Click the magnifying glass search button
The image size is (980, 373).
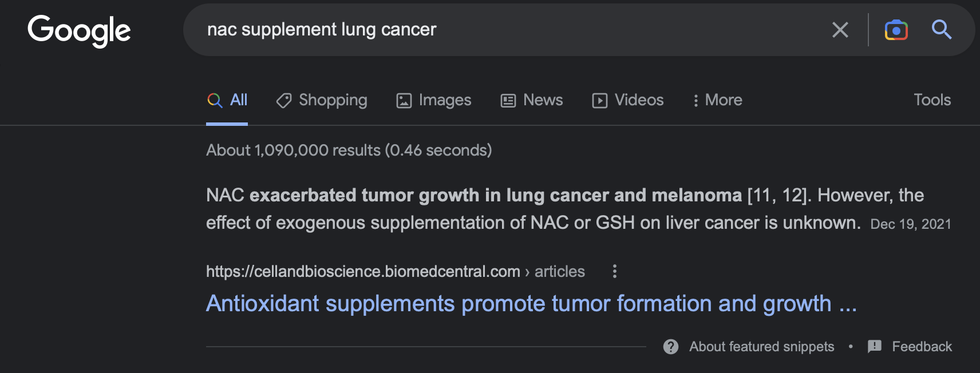[942, 29]
